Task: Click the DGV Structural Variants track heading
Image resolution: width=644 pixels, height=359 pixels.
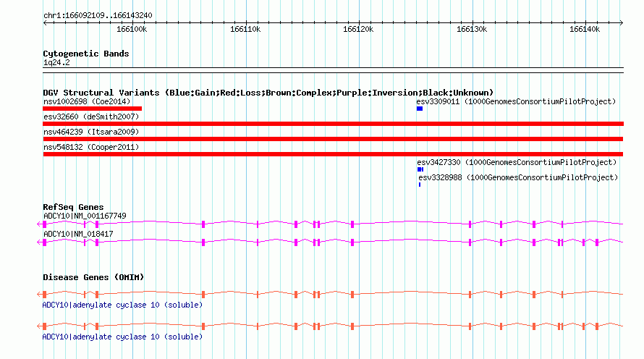Action: point(268,93)
